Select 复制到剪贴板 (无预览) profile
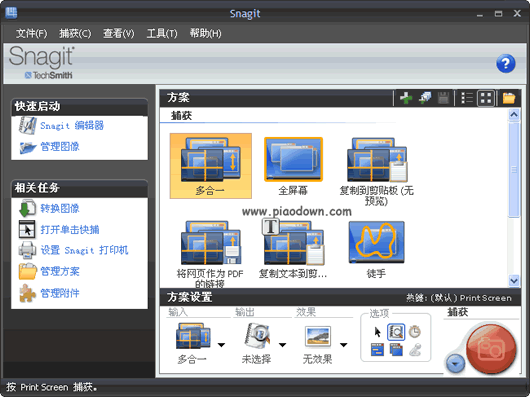The image size is (530, 397). tap(377, 171)
